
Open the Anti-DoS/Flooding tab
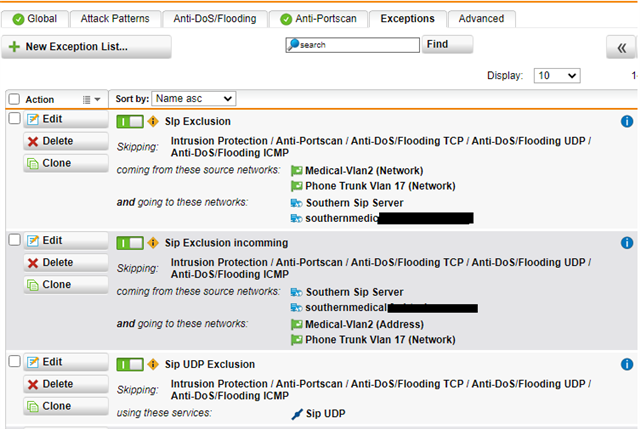pyautogui.click(x=215, y=19)
